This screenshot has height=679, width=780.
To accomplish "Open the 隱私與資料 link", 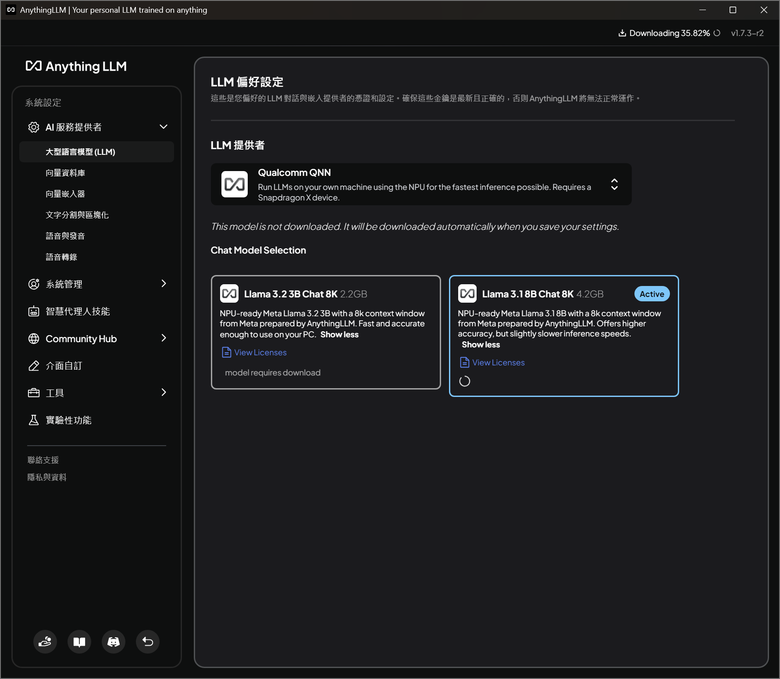I will click(x=47, y=477).
